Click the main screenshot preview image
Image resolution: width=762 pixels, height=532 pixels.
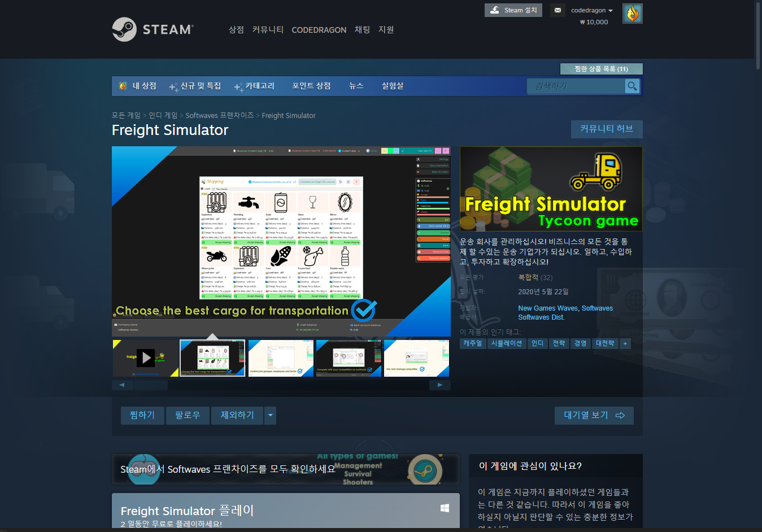pyautogui.click(x=281, y=242)
